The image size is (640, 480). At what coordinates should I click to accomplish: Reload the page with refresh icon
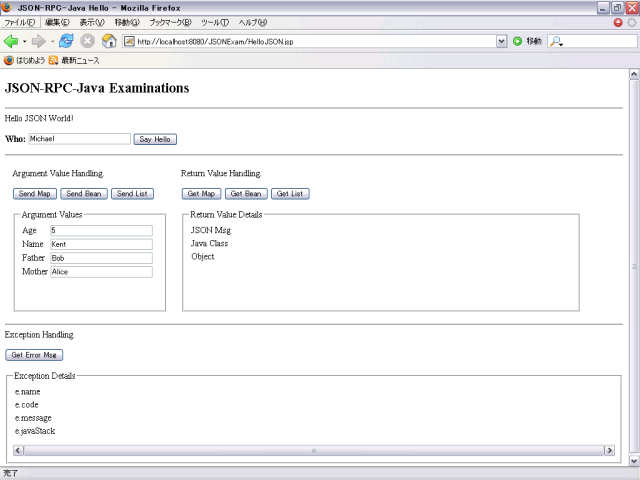point(67,41)
